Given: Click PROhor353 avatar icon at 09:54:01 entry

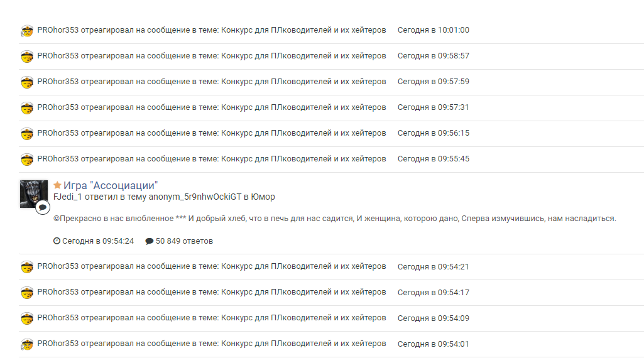Looking at the screenshot, I should pos(27,344).
